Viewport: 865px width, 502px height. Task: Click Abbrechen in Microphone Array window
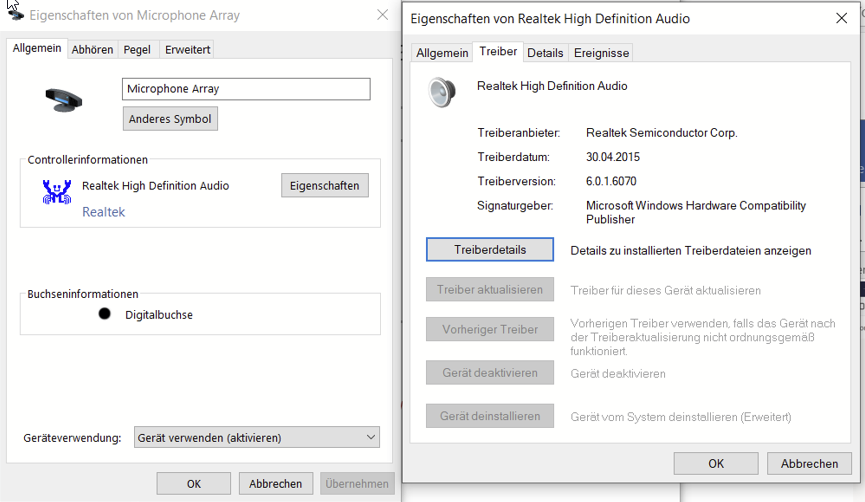(275, 484)
